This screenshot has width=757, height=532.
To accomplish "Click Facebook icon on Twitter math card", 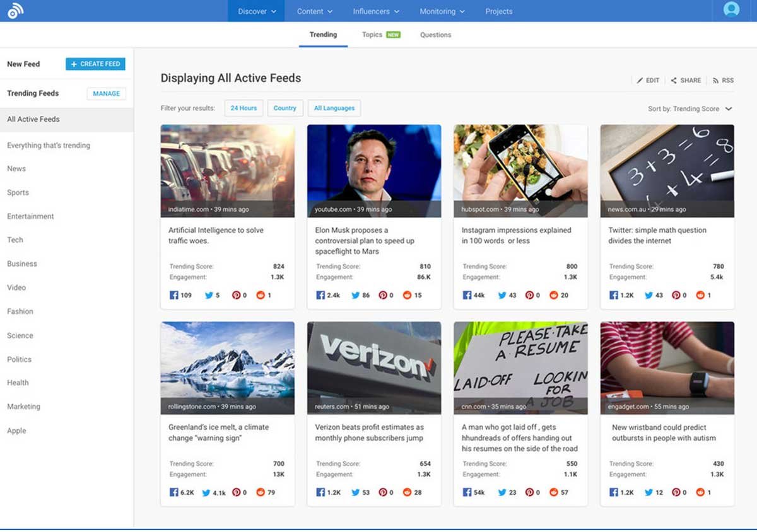I will (x=614, y=295).
